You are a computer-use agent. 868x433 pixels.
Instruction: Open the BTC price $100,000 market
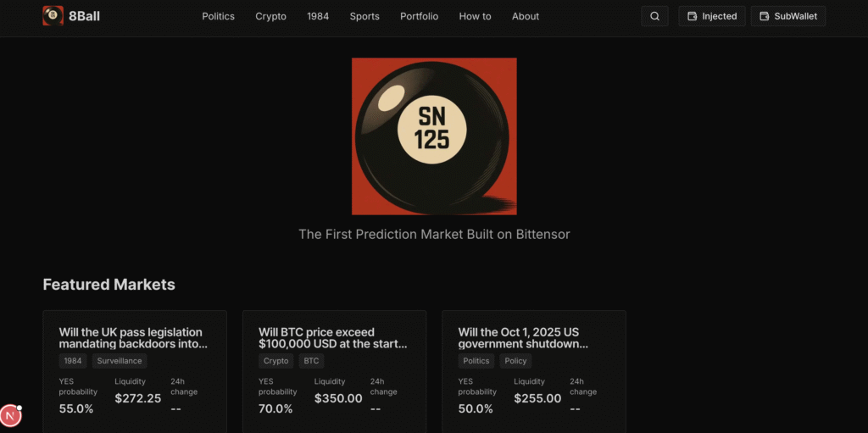(333, 338)
